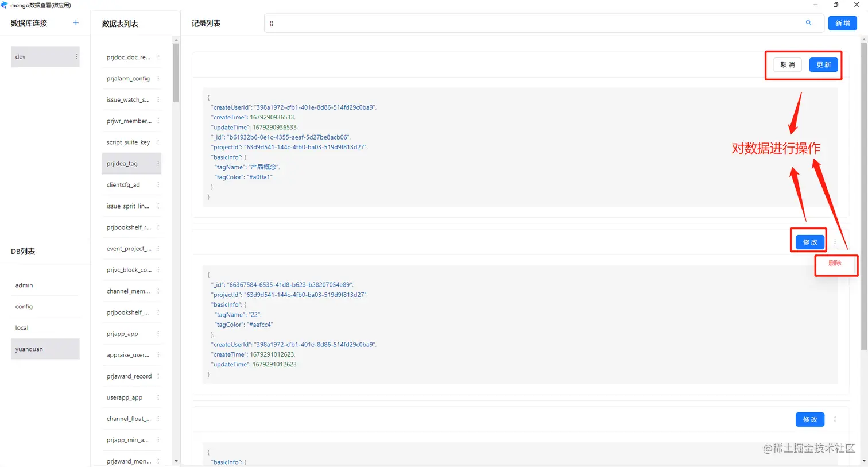Click the record list vertical scrollbar
868x467 pixels.
coord(864,196)
